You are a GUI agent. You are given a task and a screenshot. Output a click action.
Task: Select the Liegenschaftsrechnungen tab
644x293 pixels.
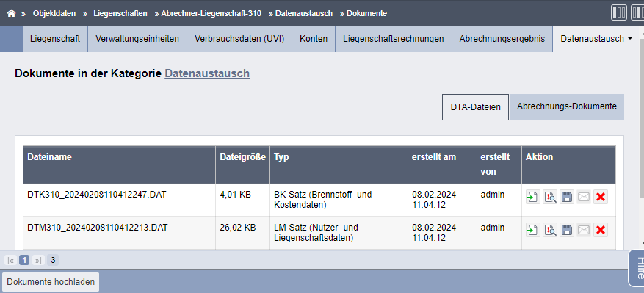click(x=394, y=39)
